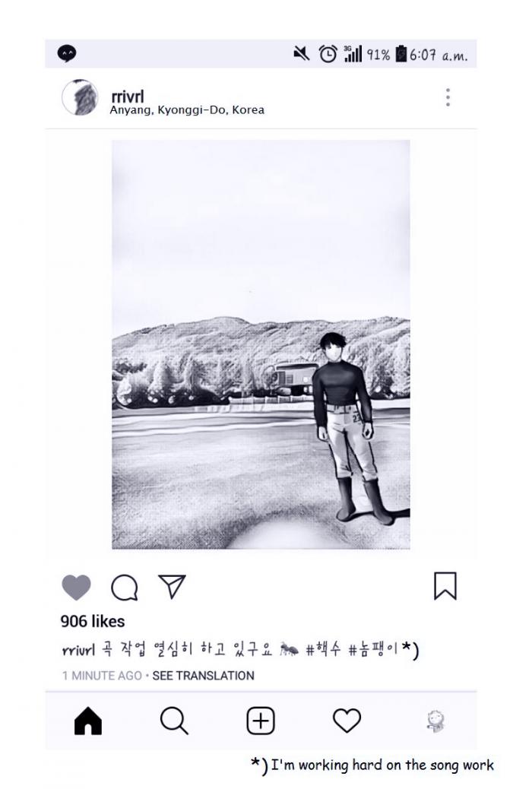Go to Home tab in bottom bar
This screenshot has height=789, width=532.
[x=88, y=721]
